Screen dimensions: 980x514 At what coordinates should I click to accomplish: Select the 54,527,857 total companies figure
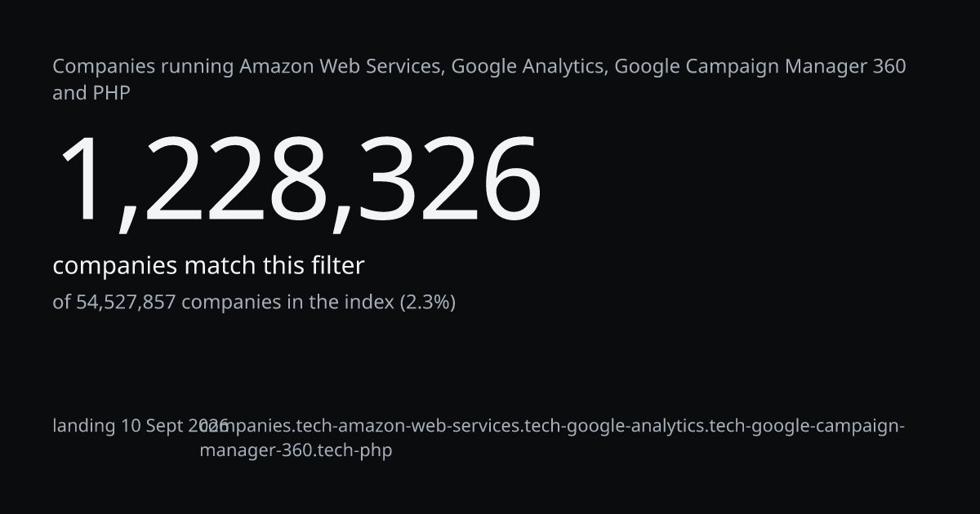tap(126, 303)
